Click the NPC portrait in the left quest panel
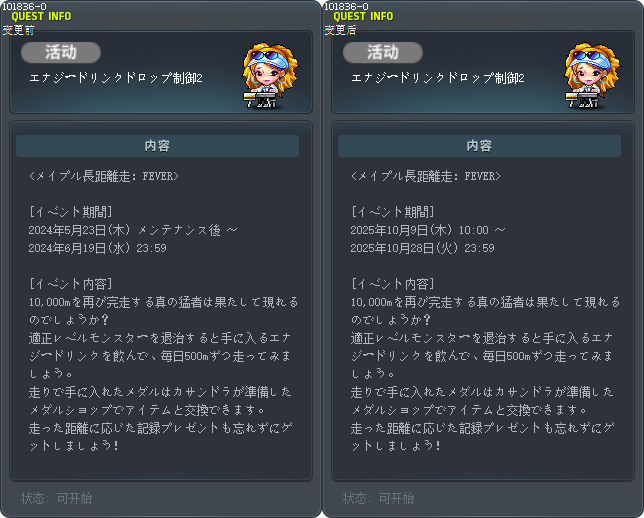The width and height of the screenshot is (644, 518). (x=270, y=75)
